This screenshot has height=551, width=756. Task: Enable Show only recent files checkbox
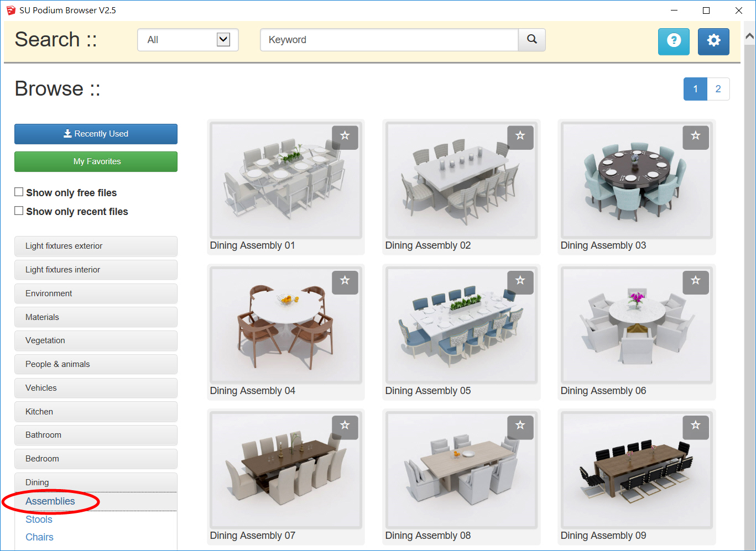19,211
